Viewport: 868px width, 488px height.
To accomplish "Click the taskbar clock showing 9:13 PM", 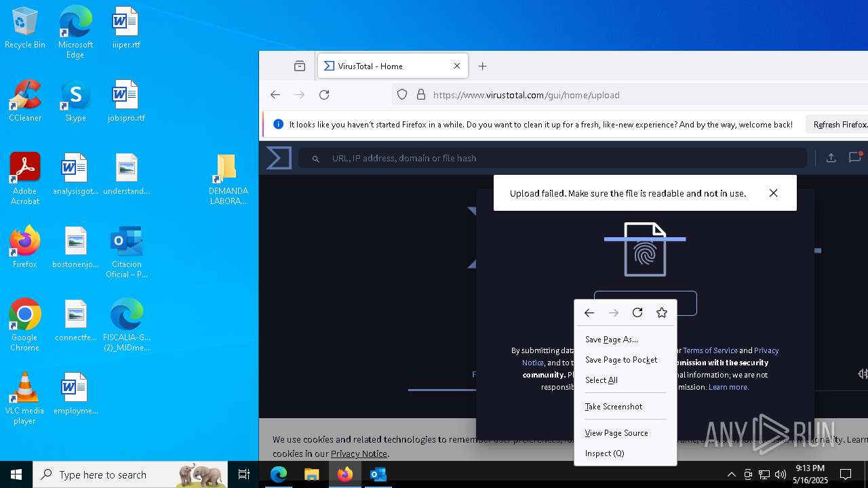I will pyautogui.click(x=810, y=474).
